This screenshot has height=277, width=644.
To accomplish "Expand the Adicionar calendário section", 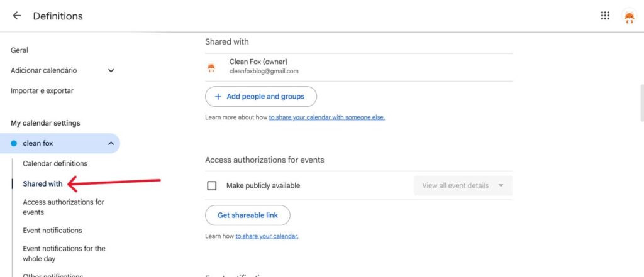I will pyautogui.click(x=111, y=70).
